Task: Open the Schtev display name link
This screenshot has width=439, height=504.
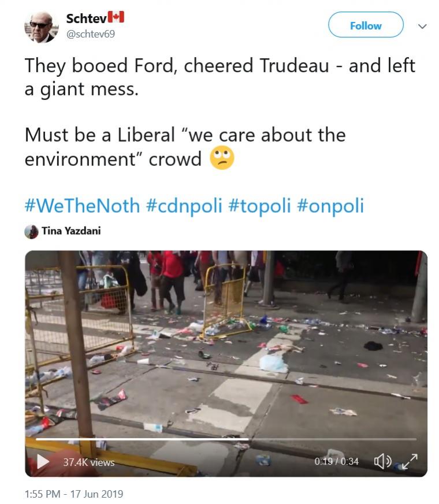Action: pyautogui.click(x=85, y=18)
